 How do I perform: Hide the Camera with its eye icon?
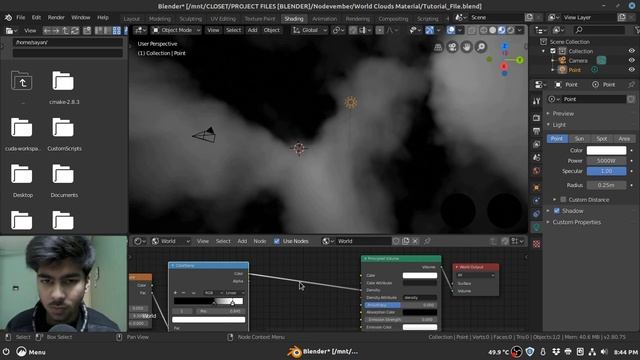click(631, 60)
